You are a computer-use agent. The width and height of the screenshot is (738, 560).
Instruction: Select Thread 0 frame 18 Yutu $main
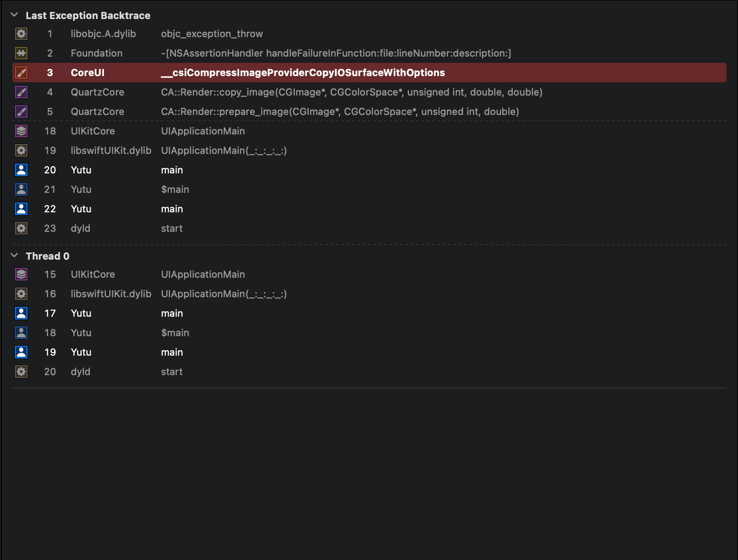point(175,333)
